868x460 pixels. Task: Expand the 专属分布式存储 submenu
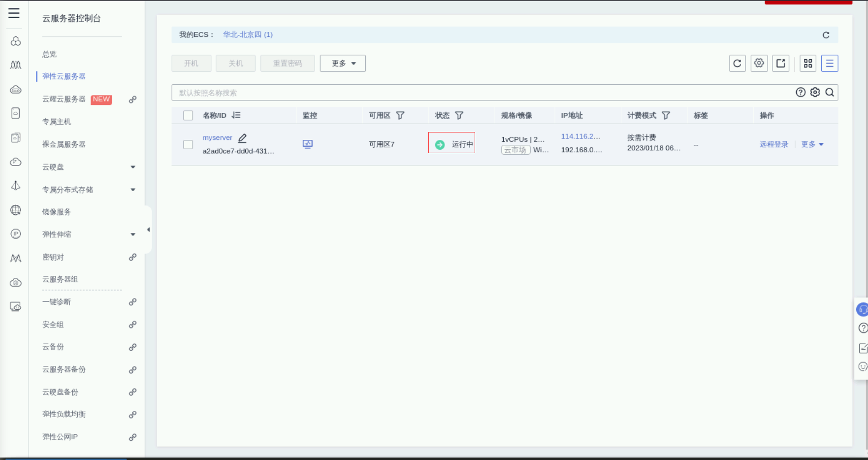pyautogui.click(x=133, y=190)
